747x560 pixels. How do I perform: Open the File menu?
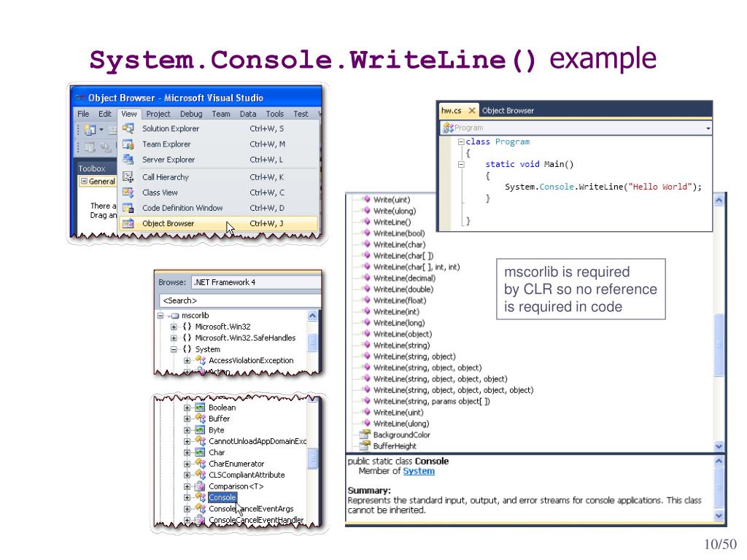click(x=83, y=114)
